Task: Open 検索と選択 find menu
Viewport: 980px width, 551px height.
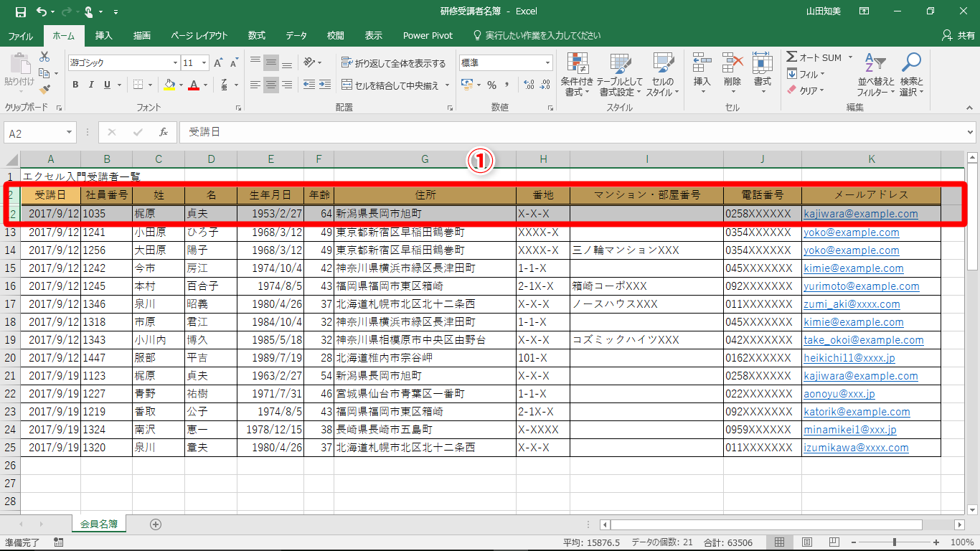Action: click(911, 74)
